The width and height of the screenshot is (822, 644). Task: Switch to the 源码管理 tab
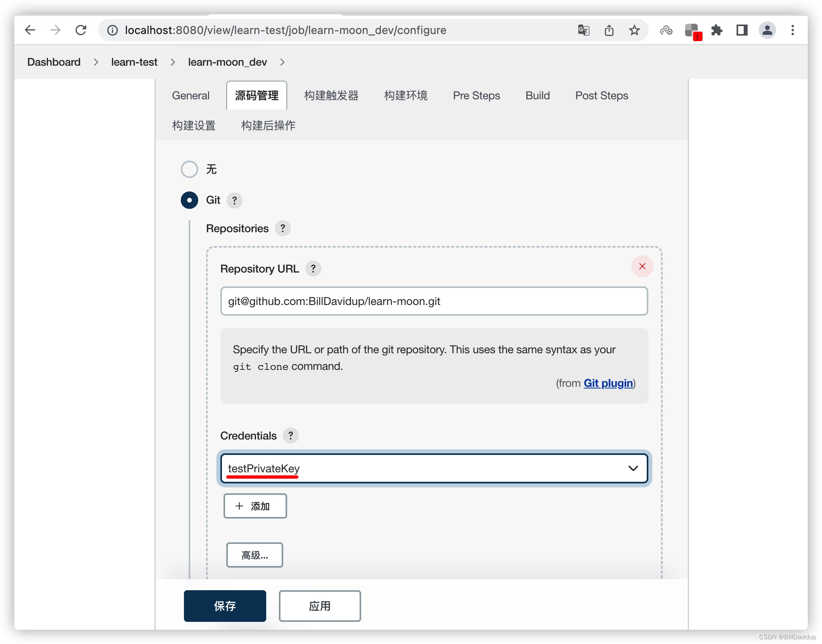tap(257, 96)
